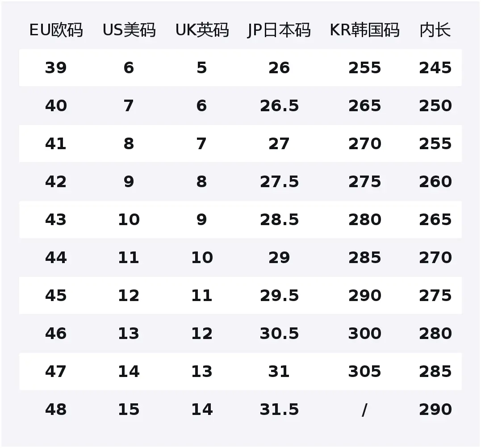Click the 内长 column header

[435, 30]
